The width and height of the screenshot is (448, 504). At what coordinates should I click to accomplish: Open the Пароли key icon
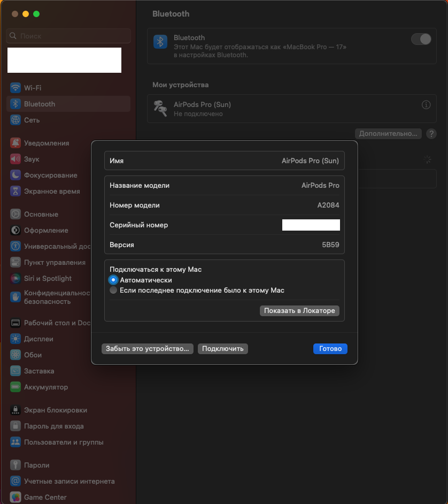click(15, 465)
